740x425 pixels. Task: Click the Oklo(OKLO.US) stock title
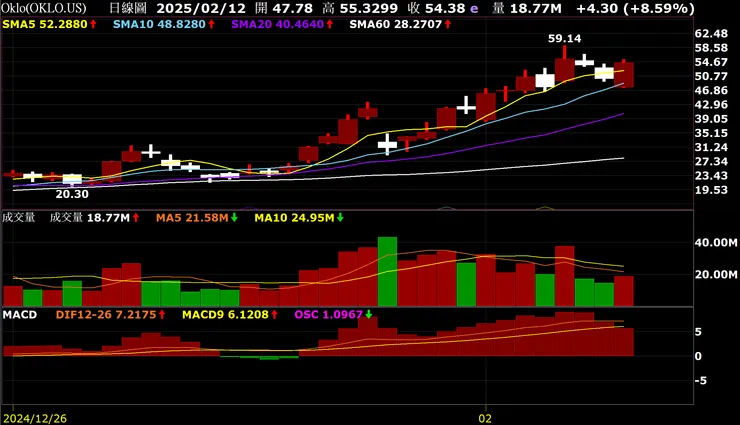[43, 8]
